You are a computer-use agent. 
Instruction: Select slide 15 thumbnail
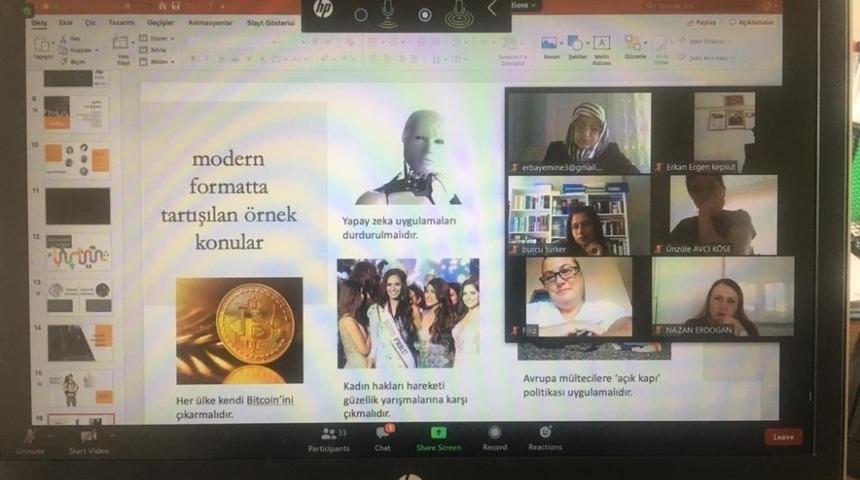(81, 388)
